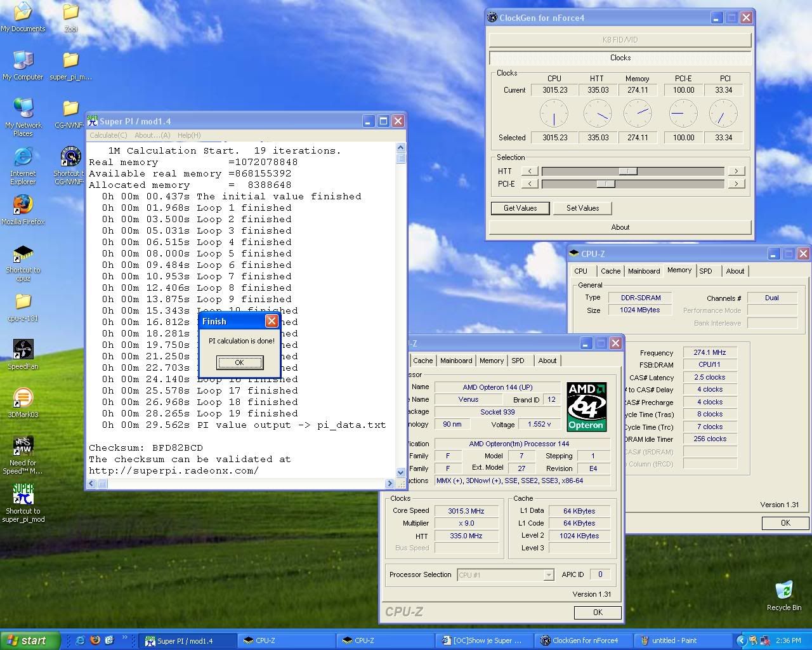Click the ClockGen title bar icon
Screen dimensions: 812x650
click(x=492, y=18)
